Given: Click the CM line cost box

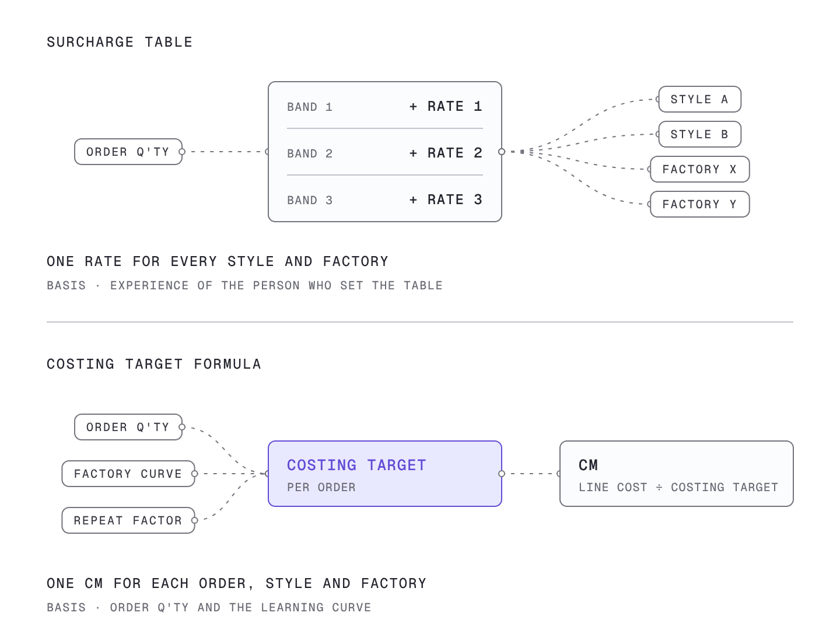Looking at the screenshot, I should pyautogui.click(x=677, y=474).
